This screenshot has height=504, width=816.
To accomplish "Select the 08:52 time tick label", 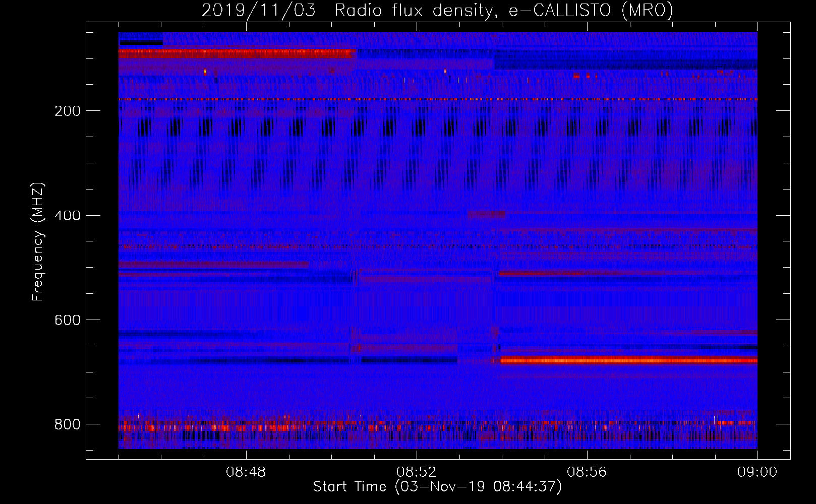I will point(416,472).
